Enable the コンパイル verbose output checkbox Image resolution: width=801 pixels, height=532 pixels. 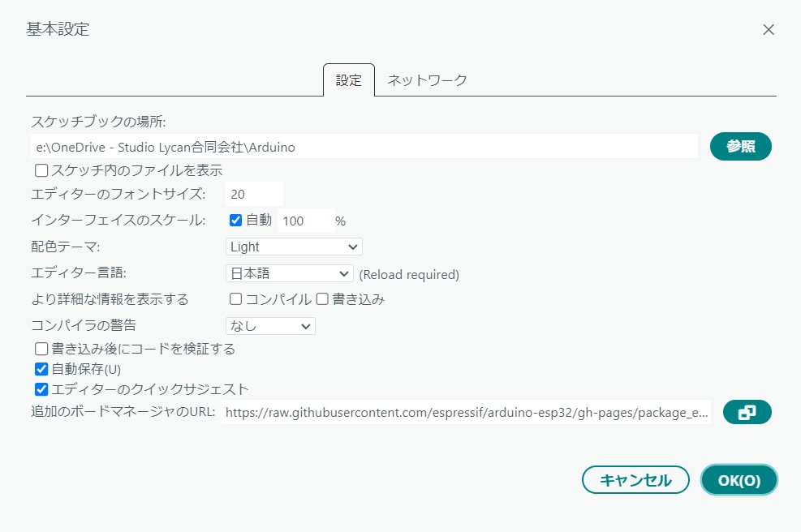(236, 299)
